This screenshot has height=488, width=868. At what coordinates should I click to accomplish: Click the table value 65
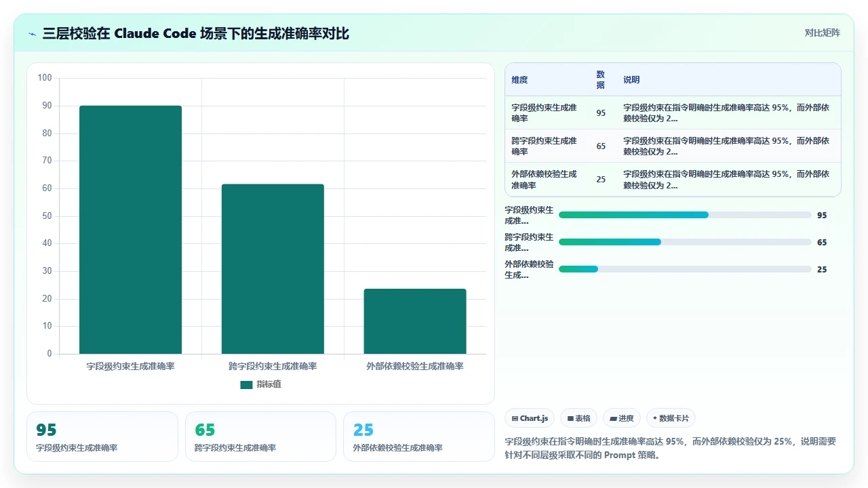point(601,146)
